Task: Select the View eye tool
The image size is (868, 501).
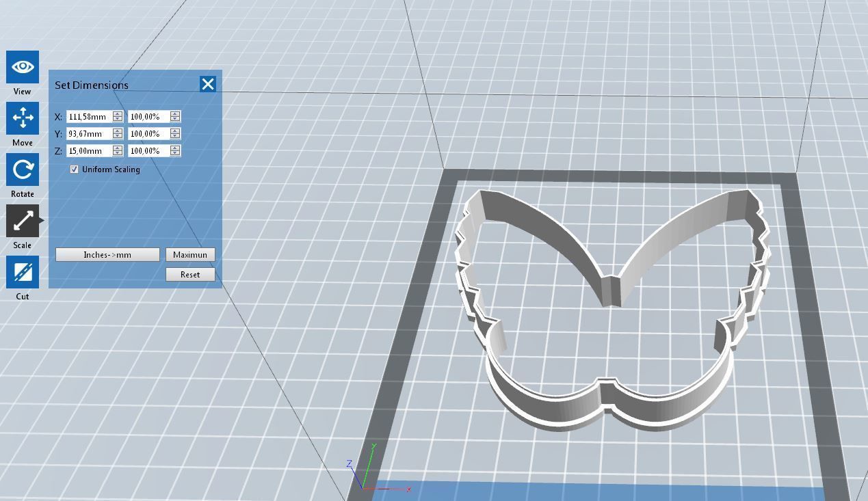Action: click(x=23, y=67)
